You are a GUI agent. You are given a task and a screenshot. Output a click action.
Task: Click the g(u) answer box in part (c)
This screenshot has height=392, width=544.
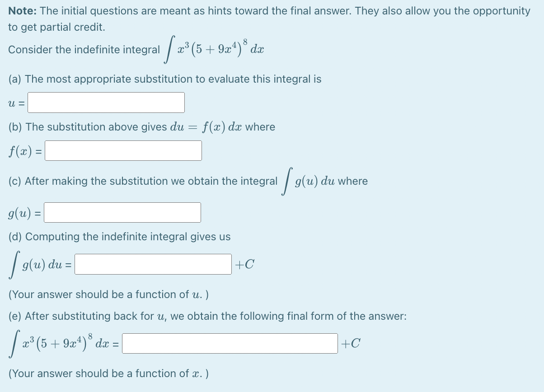(122, 212)
